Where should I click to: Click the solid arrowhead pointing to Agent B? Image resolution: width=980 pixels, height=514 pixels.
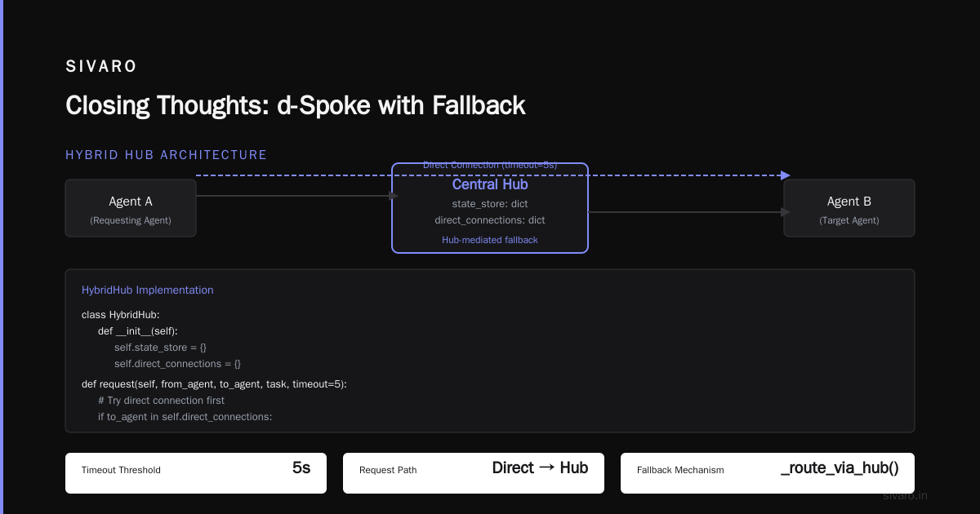[x=786, y=212]
